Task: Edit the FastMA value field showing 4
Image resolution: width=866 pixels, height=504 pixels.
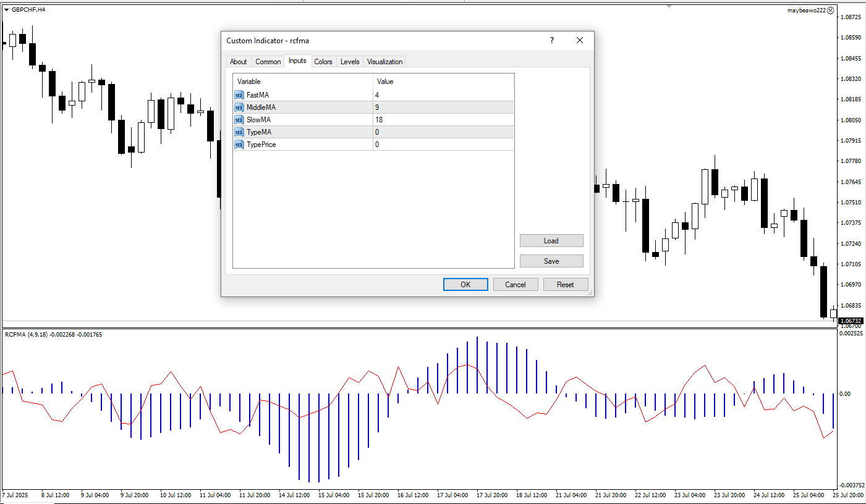Action: 443,95
